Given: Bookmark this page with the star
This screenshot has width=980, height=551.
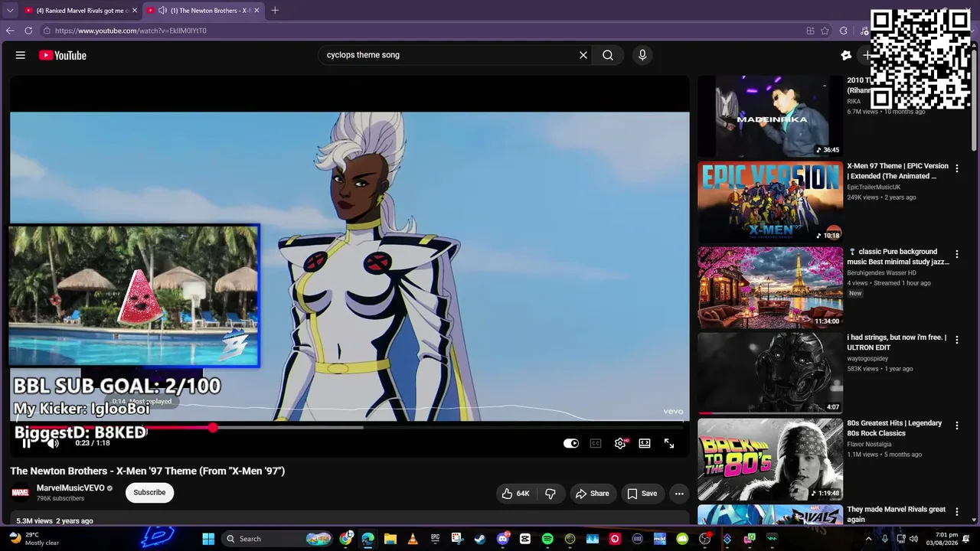Looking at the screenshot, I should 825,31.
